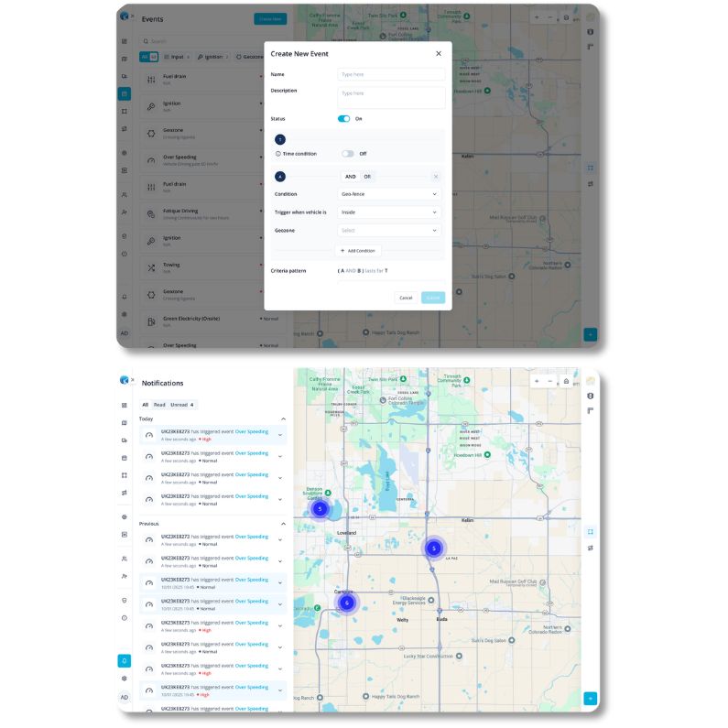Image resolution: width=728 pixels, height=728 pixels.
Task: Select the OR operator for condition A
Action: 367,177
